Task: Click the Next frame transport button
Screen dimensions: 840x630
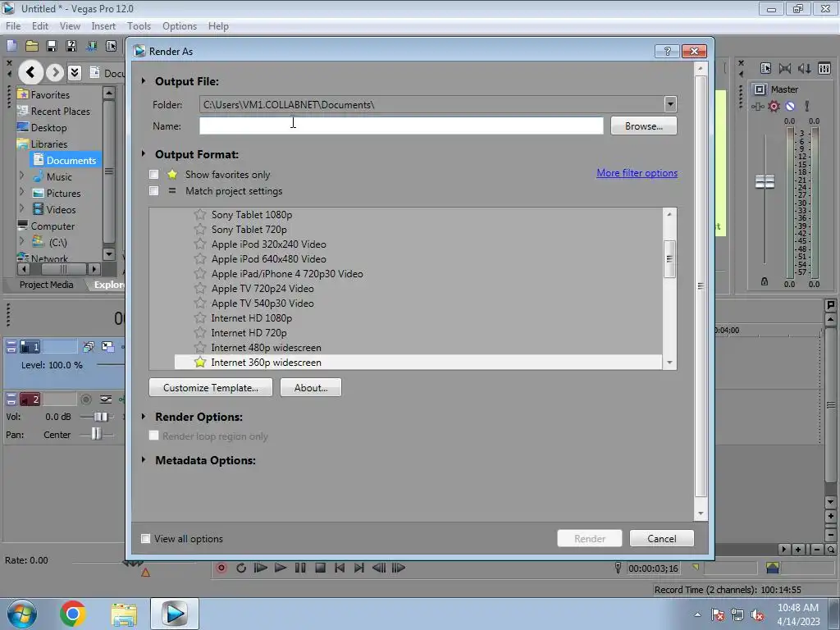Action: pyautogui.click(x=399, y=568)
